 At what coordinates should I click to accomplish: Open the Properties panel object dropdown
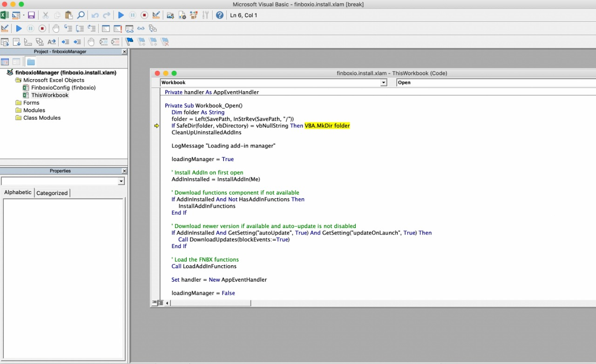121,181
